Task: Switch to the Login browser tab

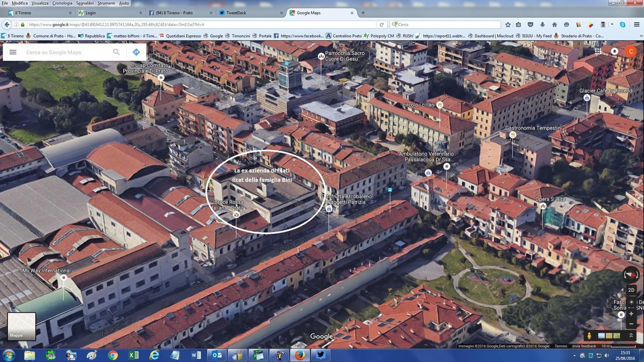Action: 110,13
